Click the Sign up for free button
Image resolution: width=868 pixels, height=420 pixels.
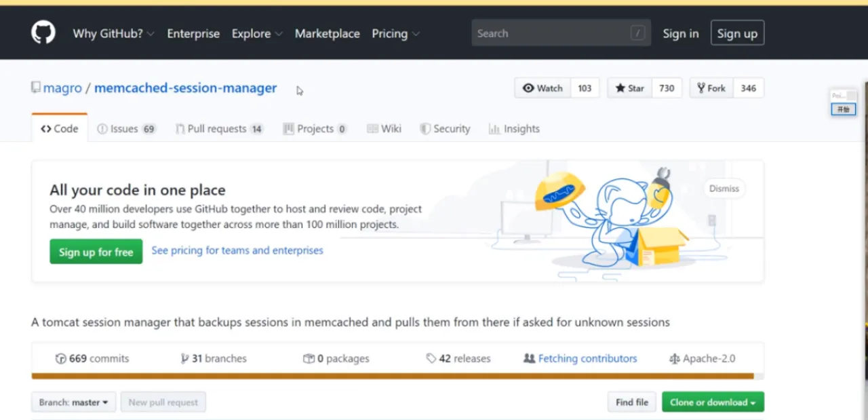(96, 252)
